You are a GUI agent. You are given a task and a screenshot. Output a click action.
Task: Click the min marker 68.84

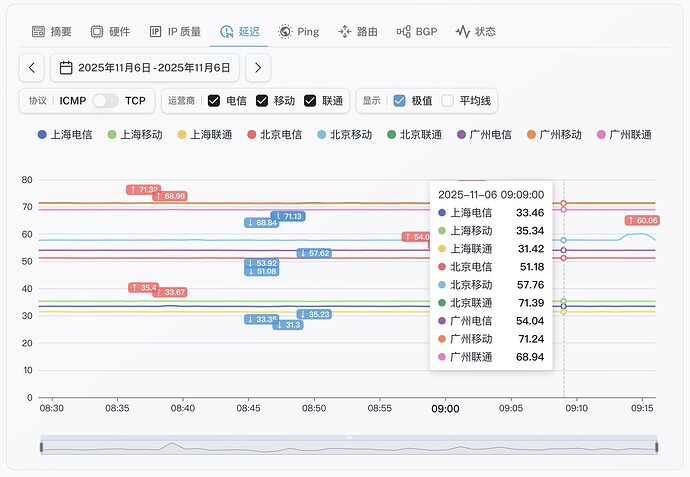[x=262, y=223]
